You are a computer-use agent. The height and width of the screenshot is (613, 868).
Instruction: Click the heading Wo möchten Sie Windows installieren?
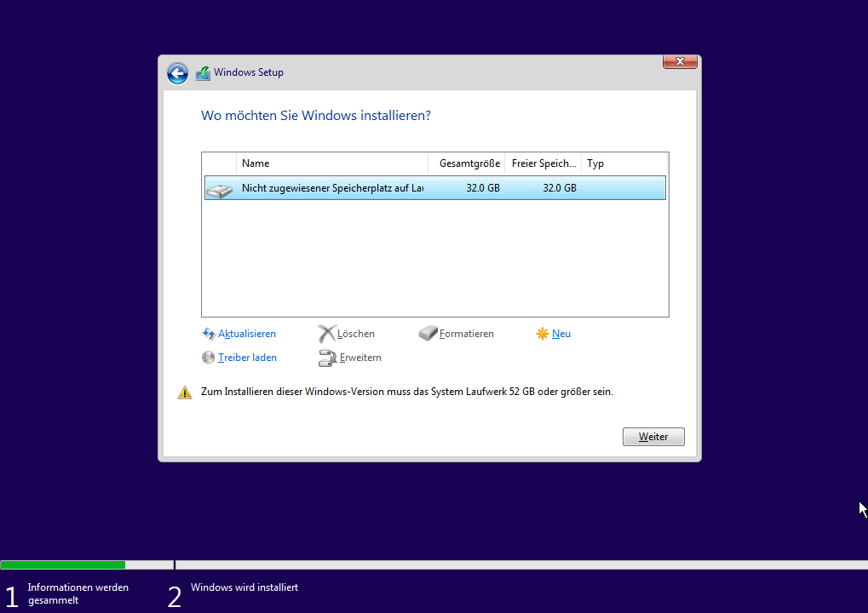(315, 116)
